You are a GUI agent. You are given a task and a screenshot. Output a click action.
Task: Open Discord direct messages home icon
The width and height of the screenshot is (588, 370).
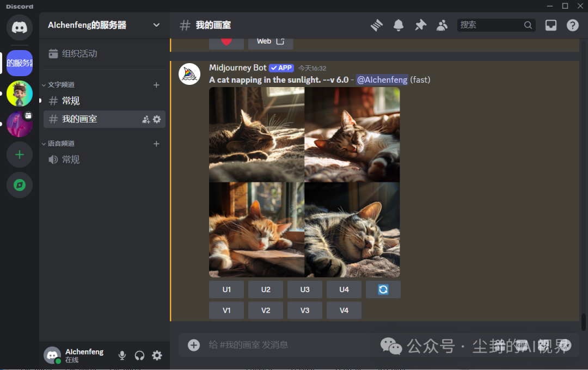click(x=20, y=27)
